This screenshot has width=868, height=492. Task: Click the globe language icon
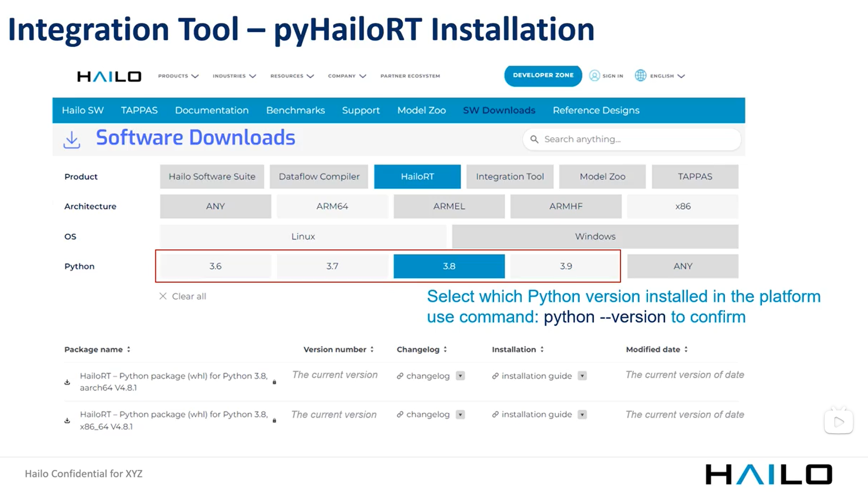[x=641, y=75]
